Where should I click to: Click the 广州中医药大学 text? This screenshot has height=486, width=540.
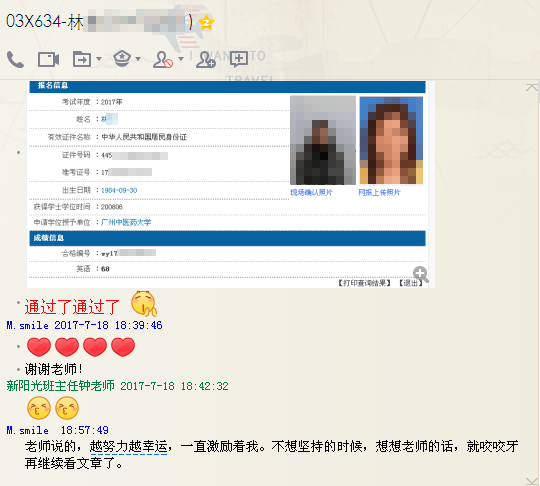coord(126,223)
